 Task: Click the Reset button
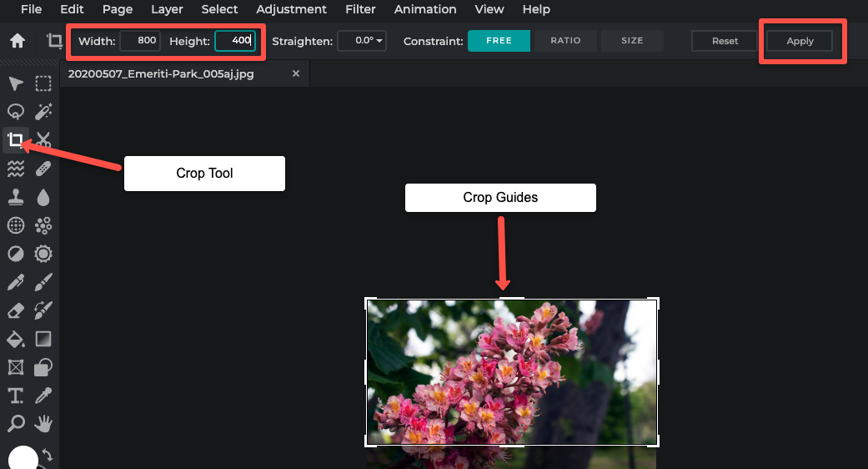point(725,41)
